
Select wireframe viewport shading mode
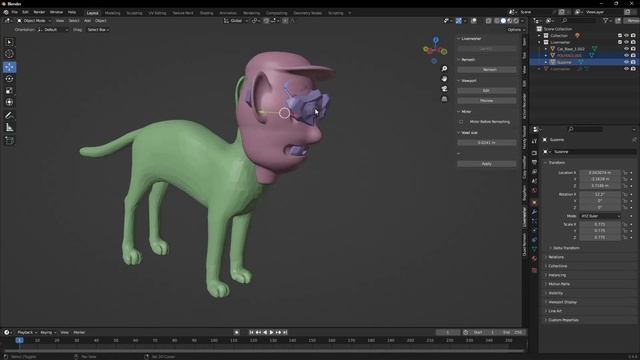(497, 21)
